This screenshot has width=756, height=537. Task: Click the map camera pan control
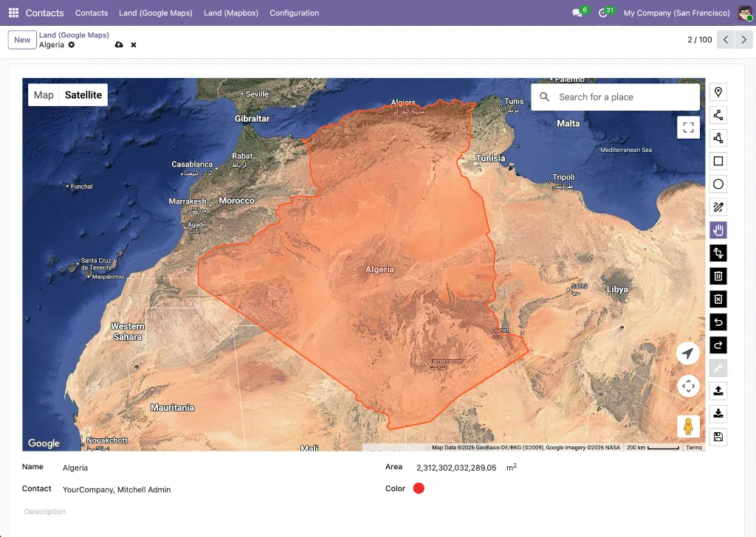[688, 387]
